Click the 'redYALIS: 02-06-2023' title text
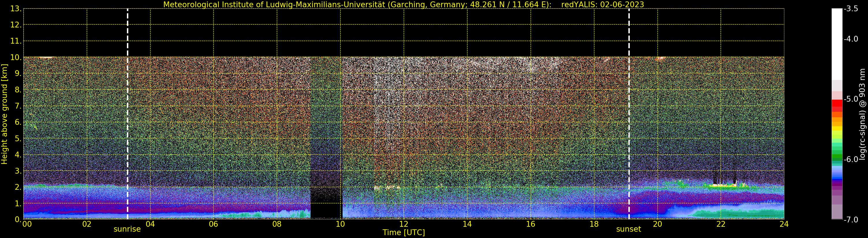 point(602,4)
